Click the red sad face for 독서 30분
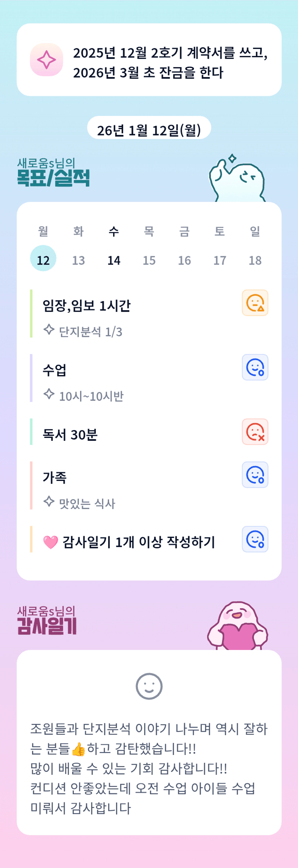The height and width of the screenshot is (868, 298). pos(255,431)
